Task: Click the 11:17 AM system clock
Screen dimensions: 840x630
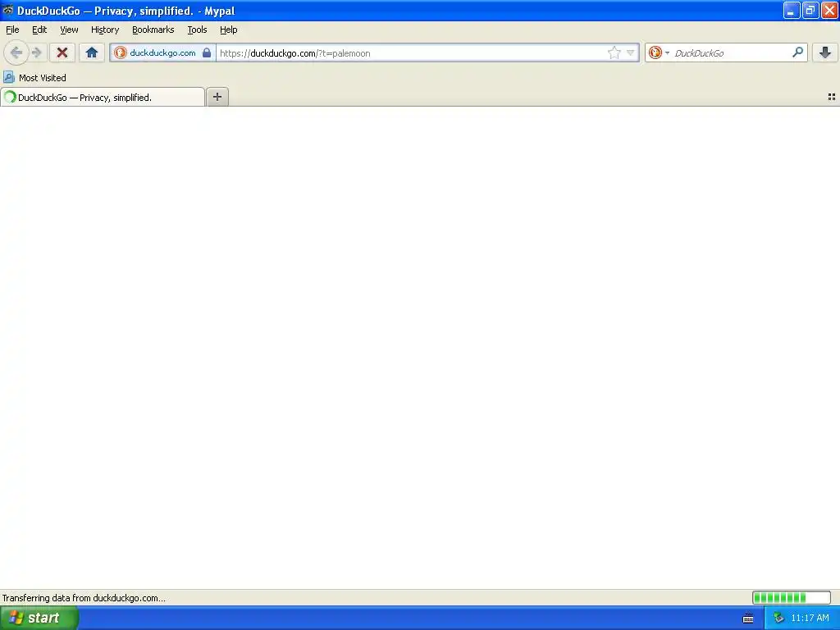Action: (x=810, y=618)
